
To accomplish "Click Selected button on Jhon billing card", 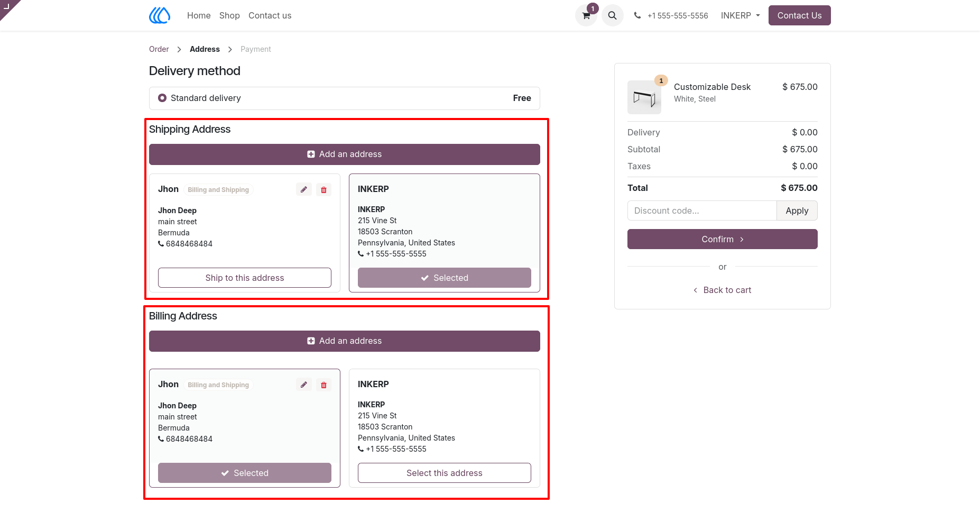I will tap(244, 473).
